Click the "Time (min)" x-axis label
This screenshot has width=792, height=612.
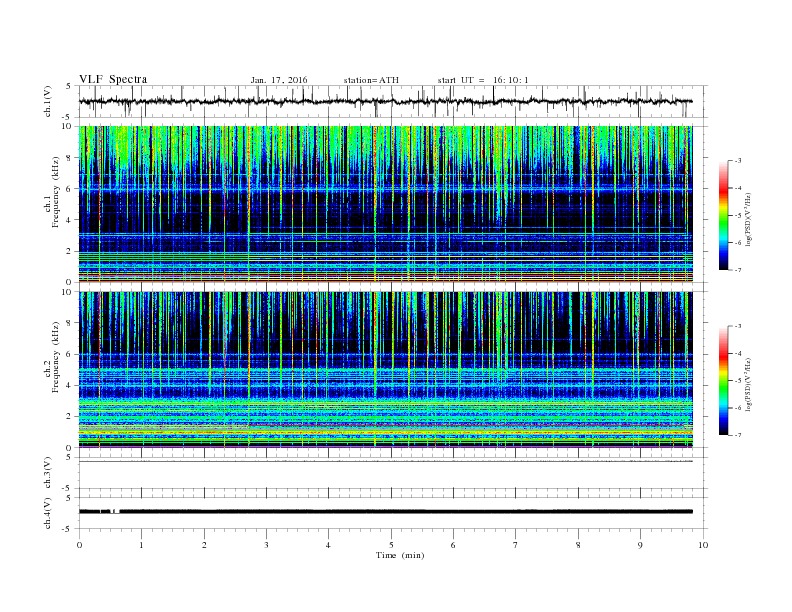click(x=400, y=555)
